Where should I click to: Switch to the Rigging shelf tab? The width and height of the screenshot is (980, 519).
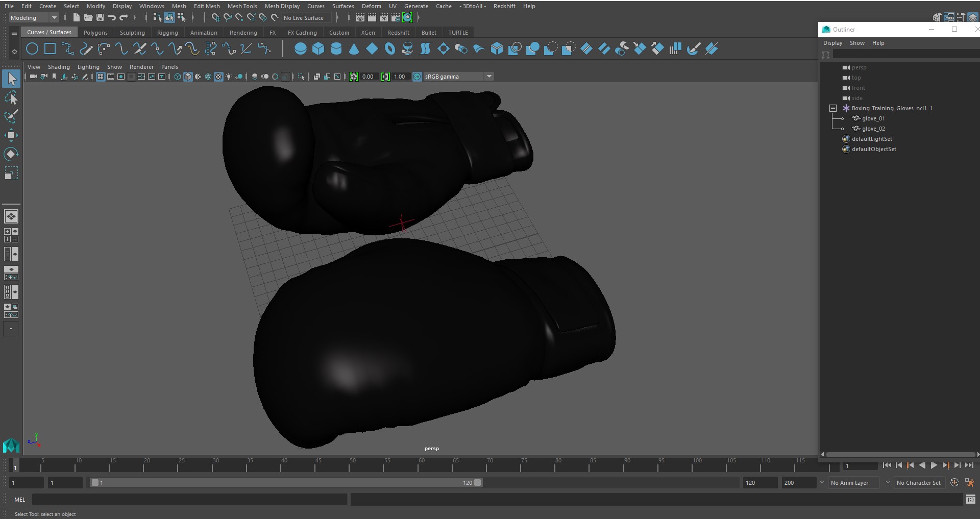[x=167, y=32]
